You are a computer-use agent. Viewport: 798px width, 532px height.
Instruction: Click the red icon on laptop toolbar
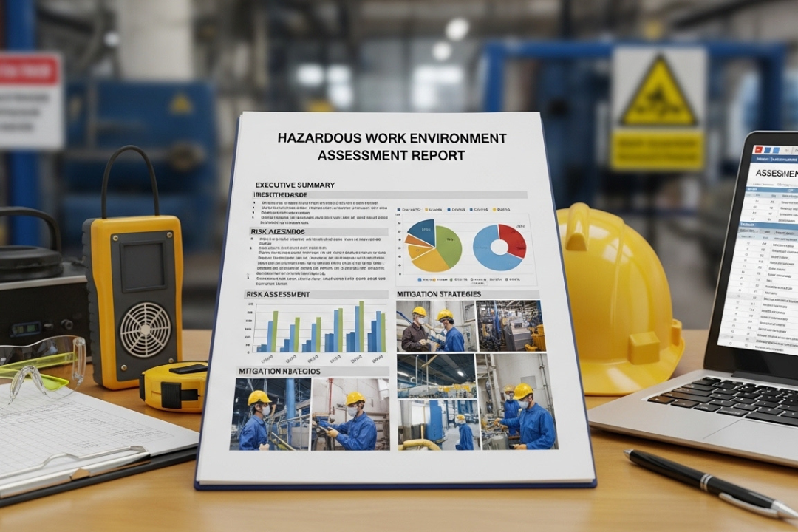click(758, 149)
